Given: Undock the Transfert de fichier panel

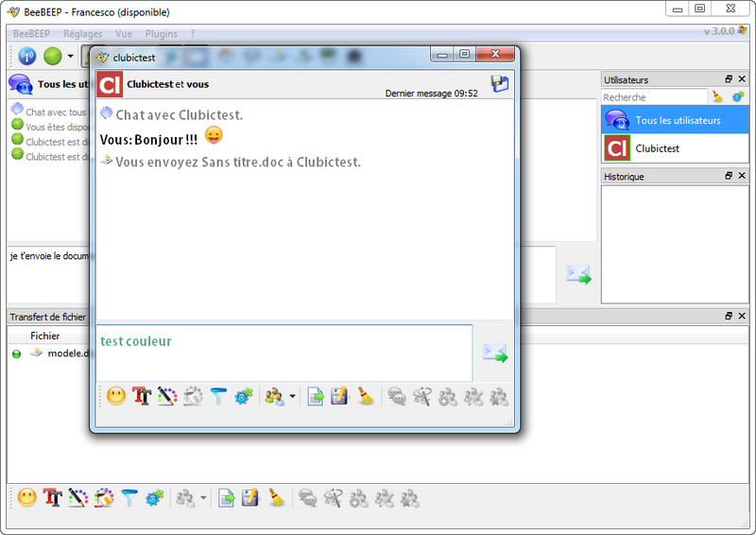Looking at the screenshot, I should coord(729,316).
